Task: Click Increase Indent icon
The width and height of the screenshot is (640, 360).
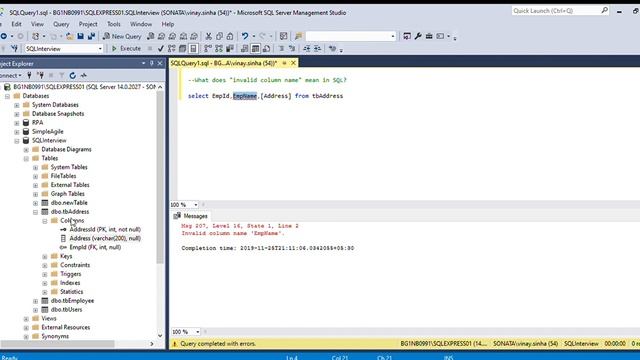Action: 318,49
